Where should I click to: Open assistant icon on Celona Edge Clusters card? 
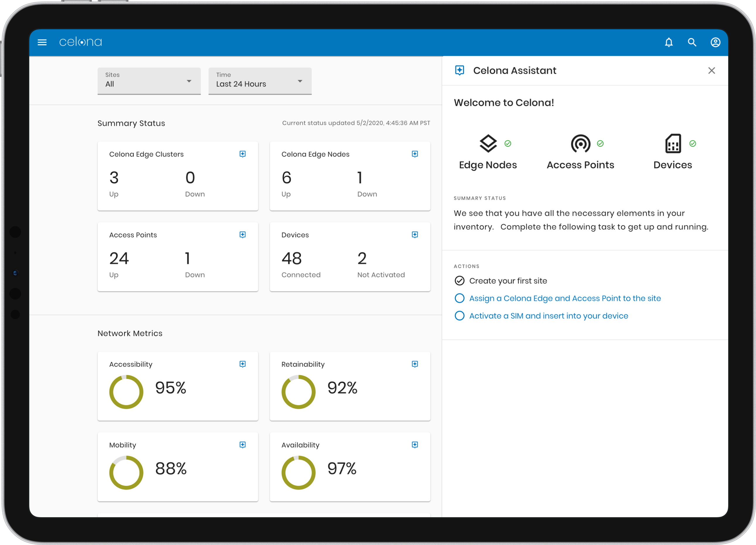pos(243,154)
